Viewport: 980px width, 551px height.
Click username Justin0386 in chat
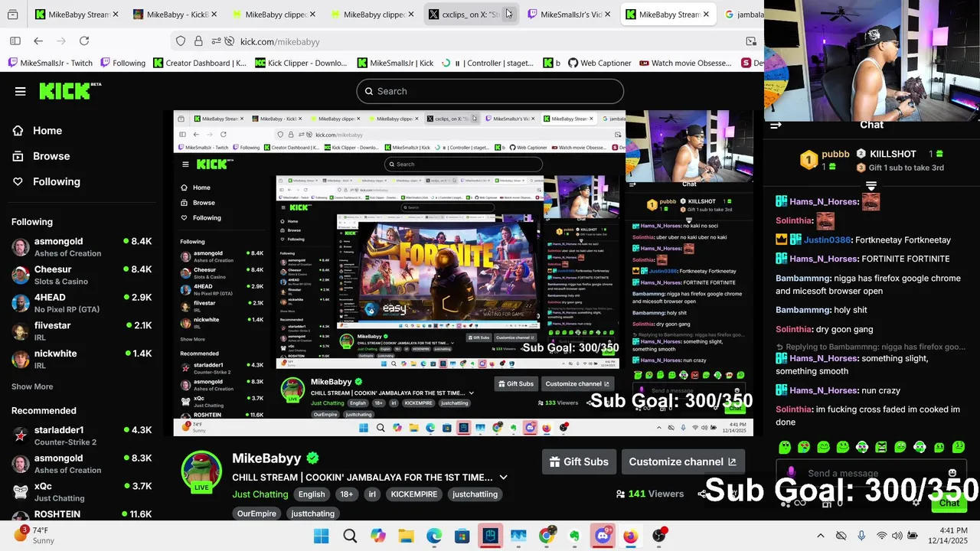827,240
